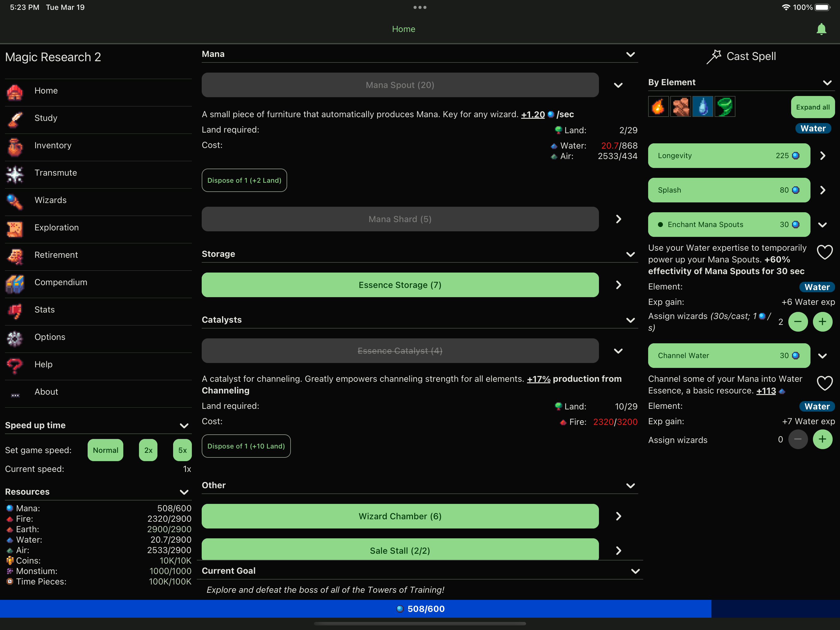The width and height of the screenshot is (840, 630).
Task: Decrease wizards assigned to Channel Water
Action: (798, 439)
